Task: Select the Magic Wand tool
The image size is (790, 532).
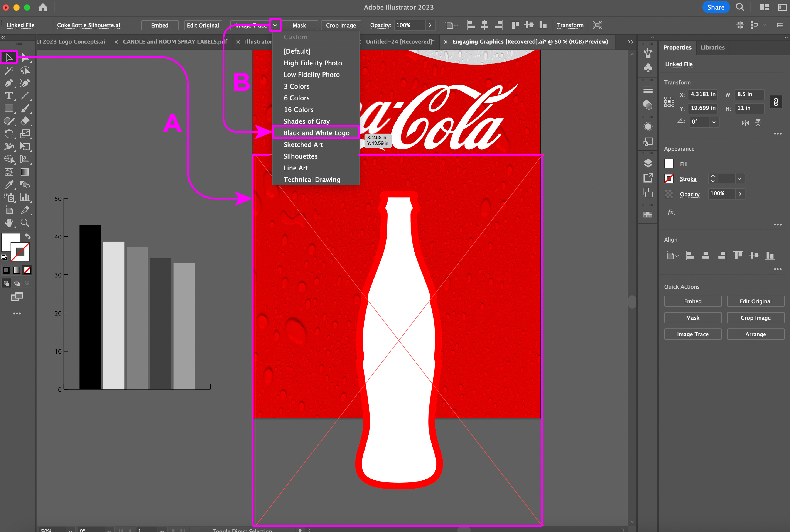Action: click(9, 71)
